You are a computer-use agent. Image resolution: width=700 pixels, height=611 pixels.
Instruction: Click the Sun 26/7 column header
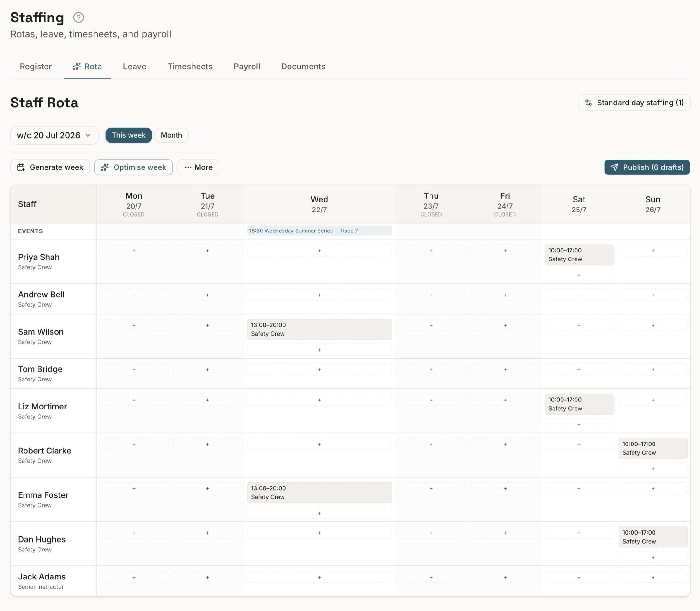[x=653, y=204]
